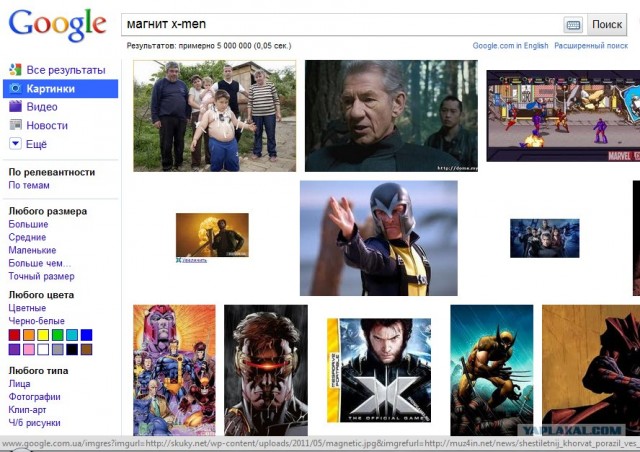Image resolution: width=640 pixels, height=452 pixels.
Task: Pick the purple color swatch
Action: pos(14,349)
